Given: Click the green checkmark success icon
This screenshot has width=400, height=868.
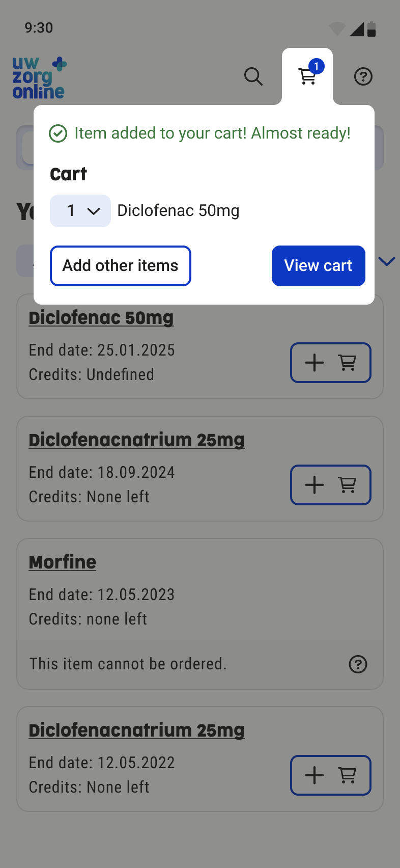Looking at the screenshot, I should 58,133.
